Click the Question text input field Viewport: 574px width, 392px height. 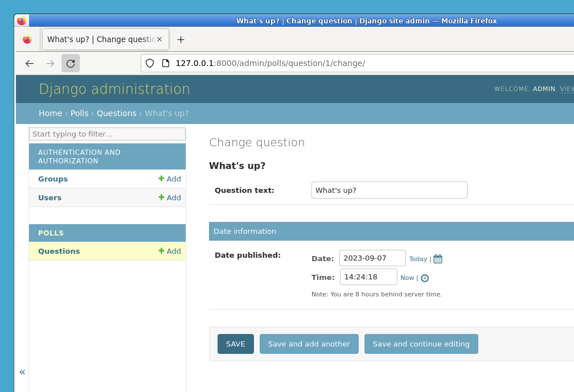pos(389,189)
